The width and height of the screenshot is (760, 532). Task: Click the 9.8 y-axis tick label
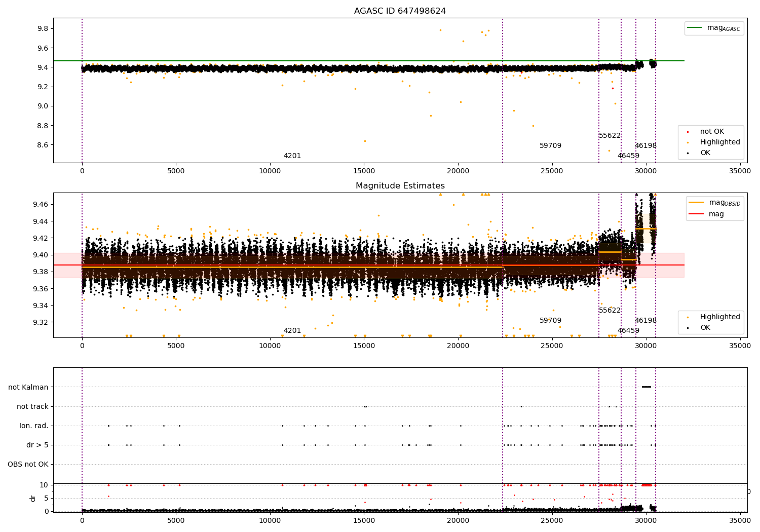point(43,28)
